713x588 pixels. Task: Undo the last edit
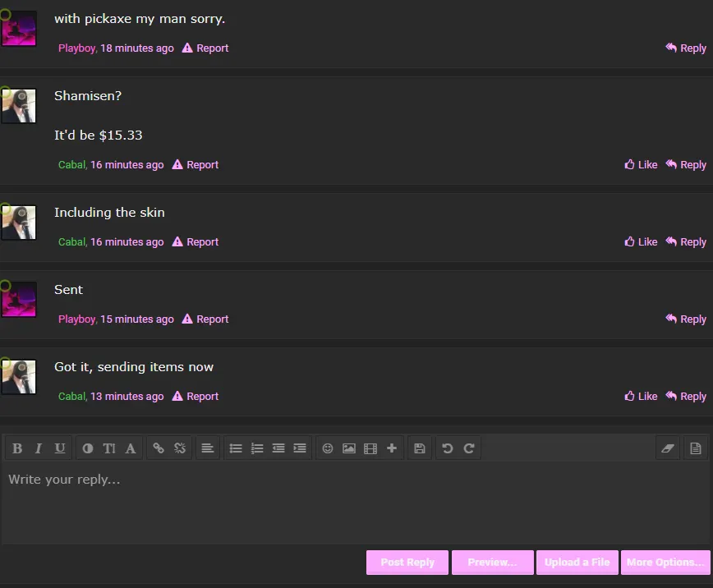tap(448, 448)
